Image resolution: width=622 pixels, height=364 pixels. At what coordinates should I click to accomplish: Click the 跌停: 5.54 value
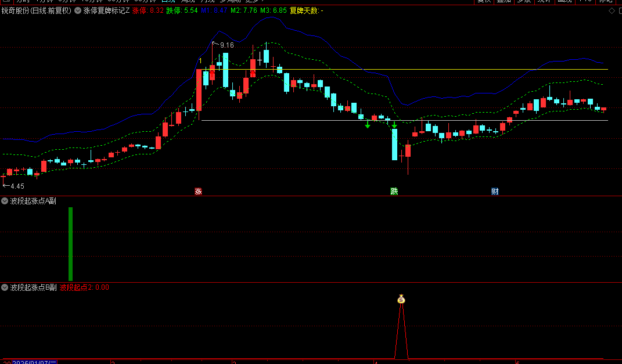point(182,10)
